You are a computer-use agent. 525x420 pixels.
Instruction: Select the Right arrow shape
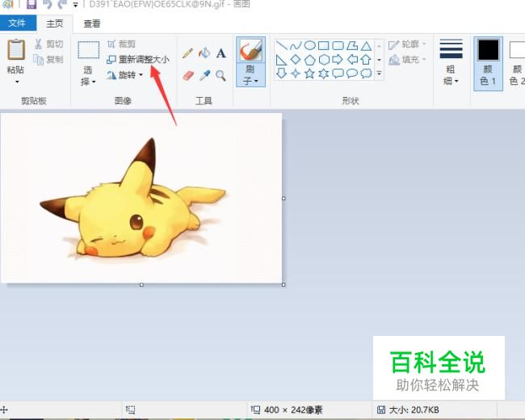338,60
